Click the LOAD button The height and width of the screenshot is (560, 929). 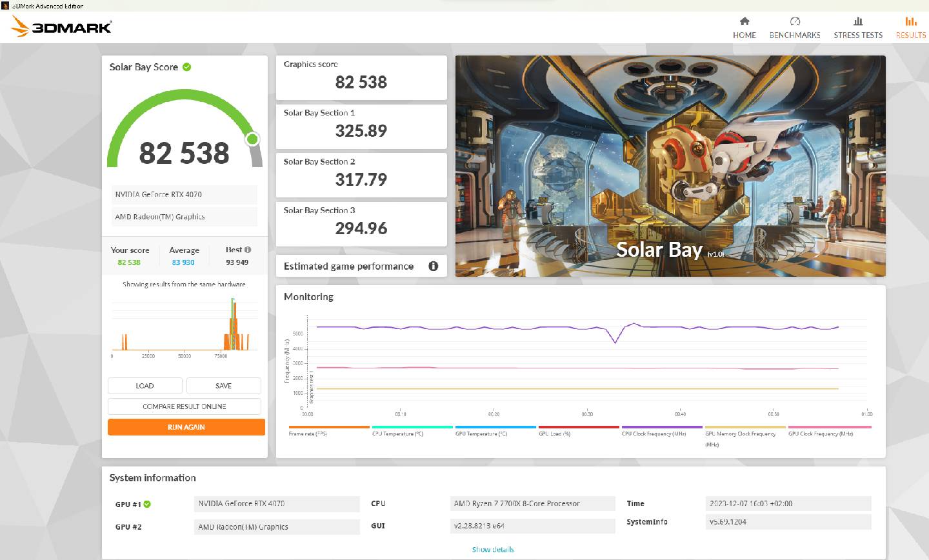click(145, 386)
